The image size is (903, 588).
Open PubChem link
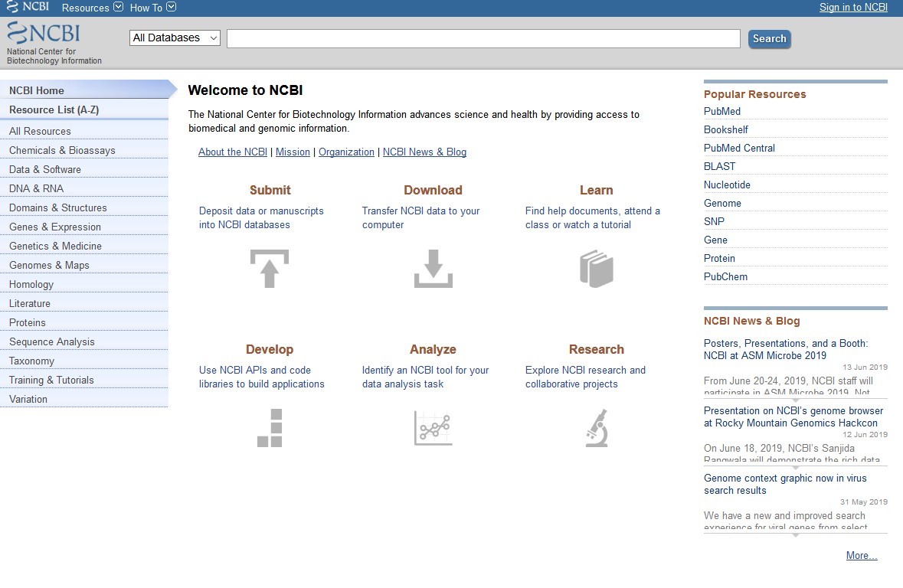click(x=725, y=277)
